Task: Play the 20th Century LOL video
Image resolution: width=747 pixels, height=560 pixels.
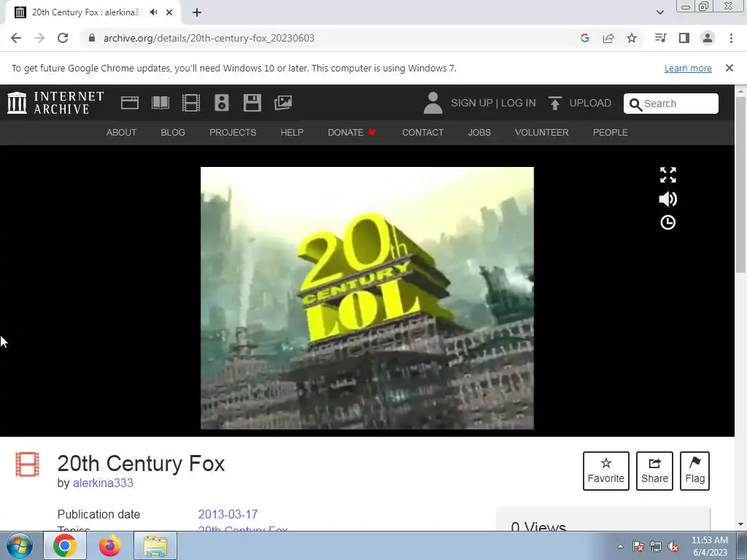Action: 367,298
